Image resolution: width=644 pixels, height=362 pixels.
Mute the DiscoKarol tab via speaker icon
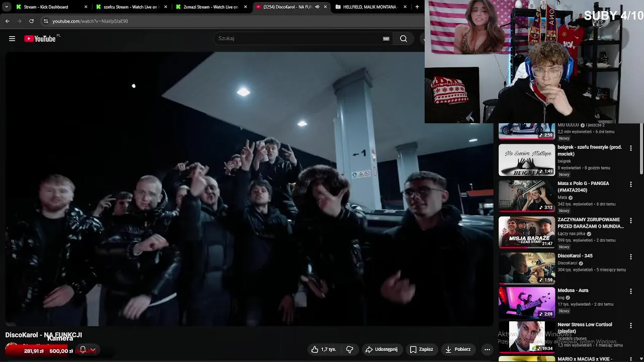click(317, 7)
